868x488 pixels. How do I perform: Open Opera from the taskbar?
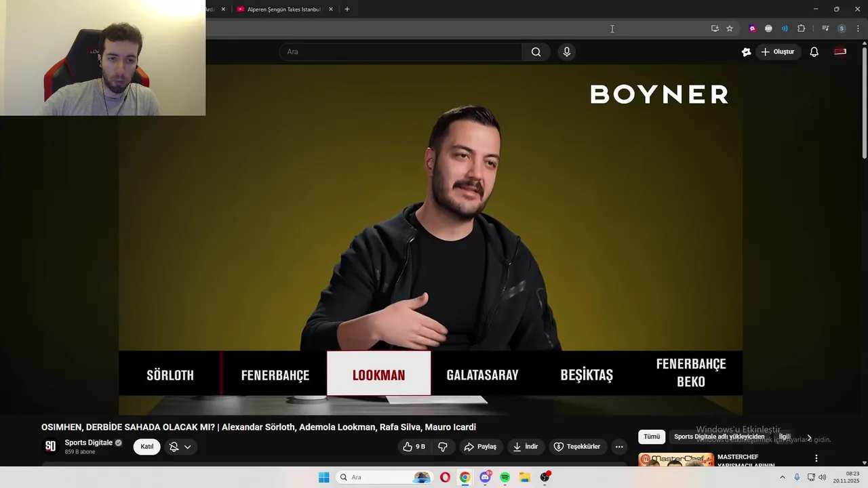point(445,477)
